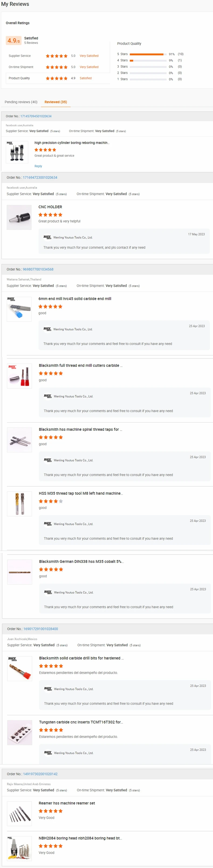213x868 pixels.
Task: Open HSS M35 thread tap thumbnail
Action: [x=20, y=504]
